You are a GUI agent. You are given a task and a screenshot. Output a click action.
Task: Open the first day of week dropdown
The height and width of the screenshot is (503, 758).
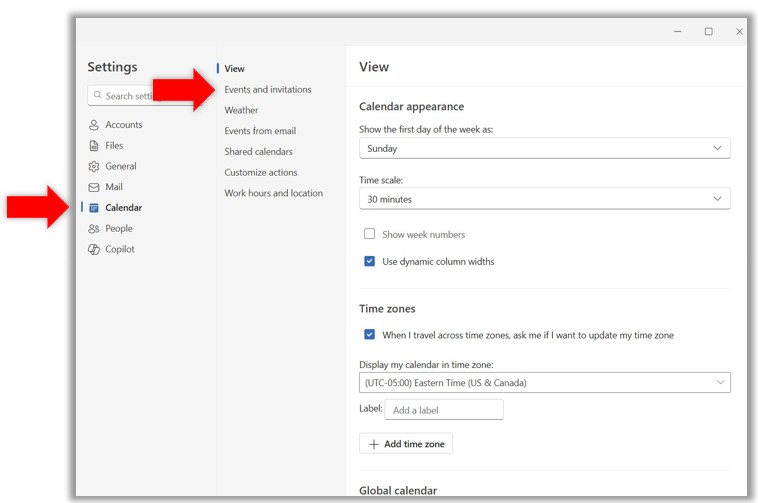tap(544, 148)
